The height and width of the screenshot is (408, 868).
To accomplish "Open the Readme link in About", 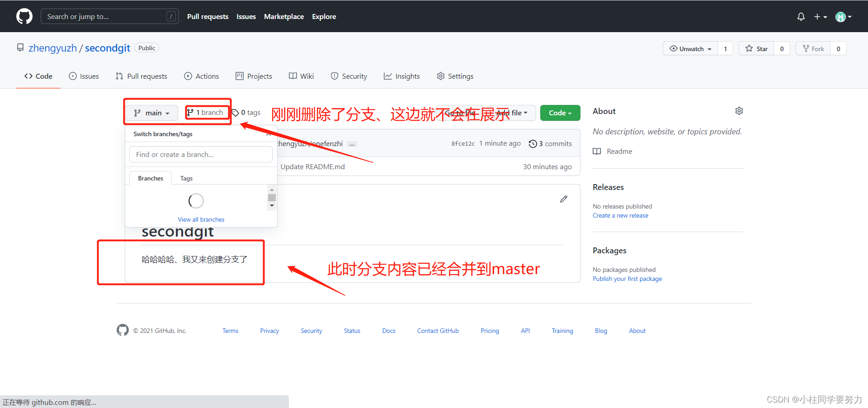I will (x=613, y=151).
